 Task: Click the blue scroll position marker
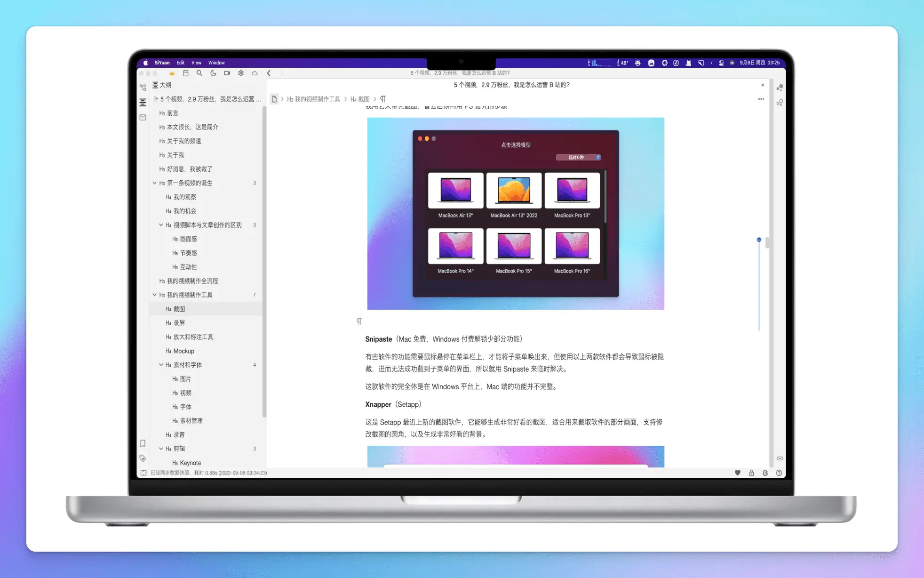click(759, 240)
